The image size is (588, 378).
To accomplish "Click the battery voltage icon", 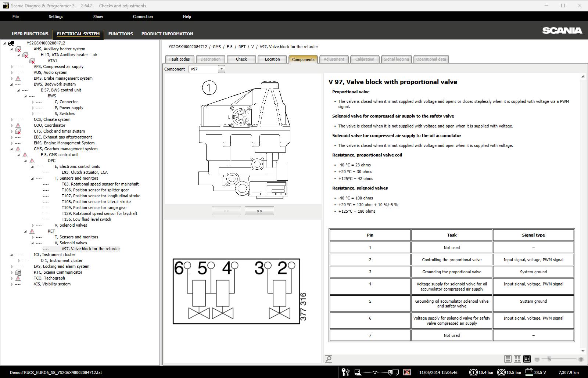I will tap(529, 372).
